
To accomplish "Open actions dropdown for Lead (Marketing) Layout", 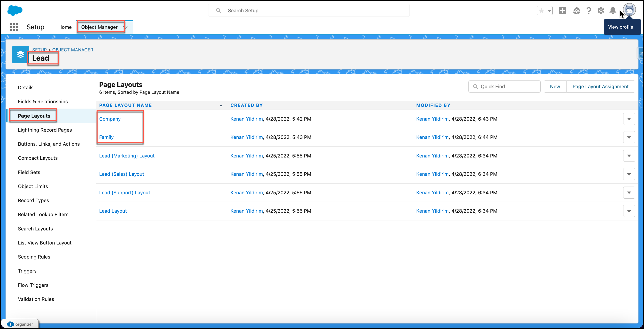I will pos(629,156).
